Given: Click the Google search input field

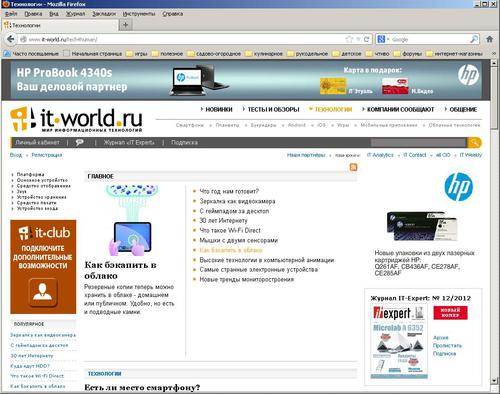Looking at the screenshot, I should pyautogui.click(x=430, y=39).
